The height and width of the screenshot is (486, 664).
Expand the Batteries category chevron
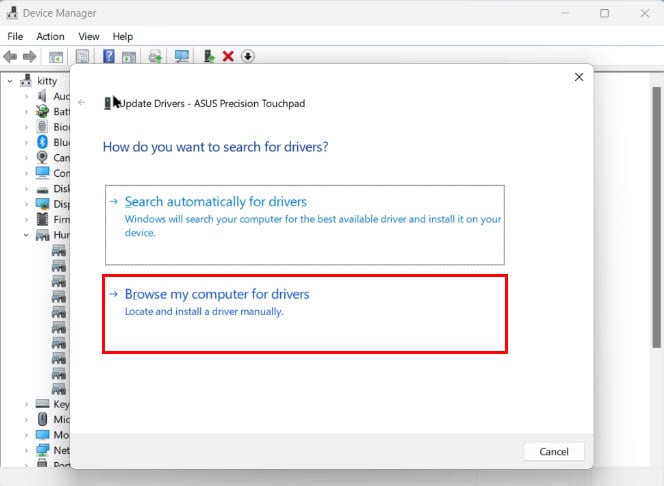(x=26, y=112)
